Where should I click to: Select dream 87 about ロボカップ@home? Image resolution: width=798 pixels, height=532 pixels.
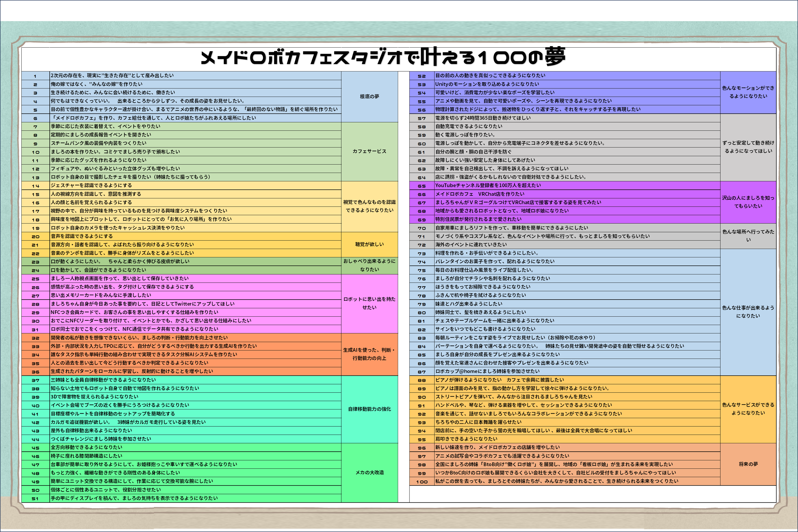pyautogui.click(x=487, y=372)
